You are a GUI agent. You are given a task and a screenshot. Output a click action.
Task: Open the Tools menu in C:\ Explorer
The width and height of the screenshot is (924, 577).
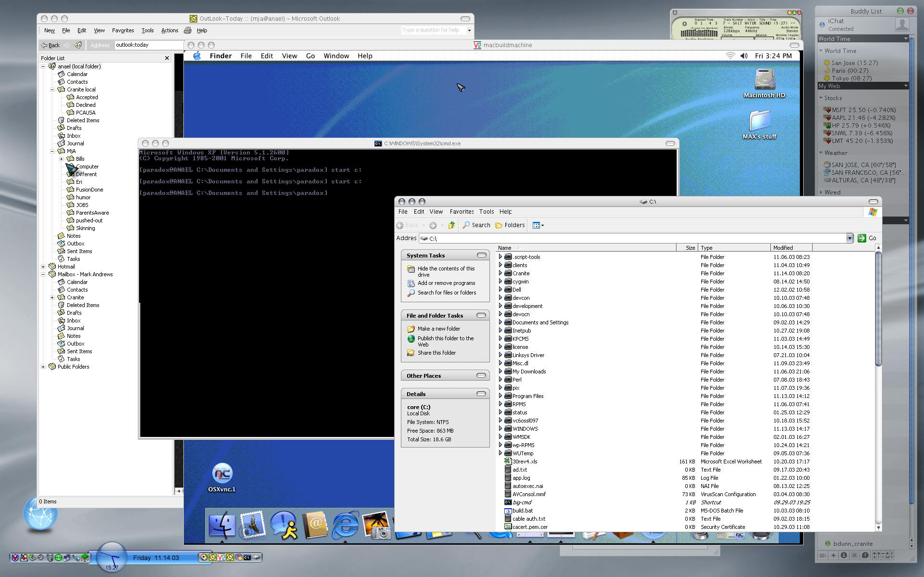pos(487,212)
